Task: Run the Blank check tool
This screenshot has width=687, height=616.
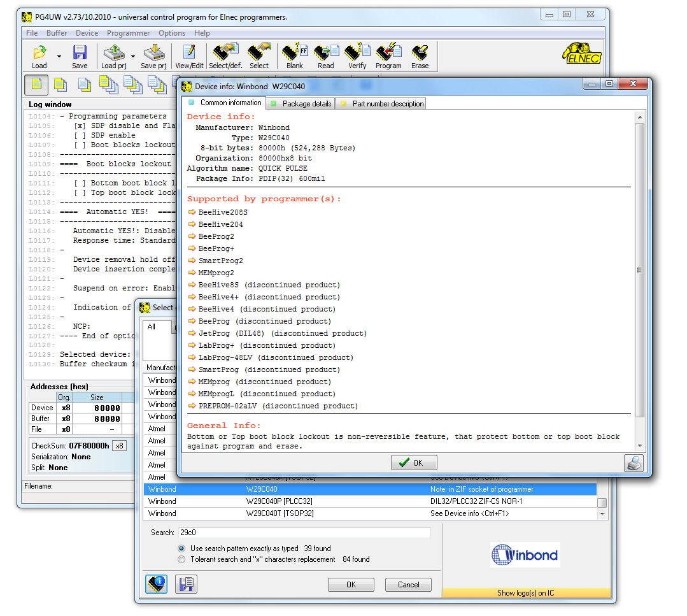Action: point(295,57)
